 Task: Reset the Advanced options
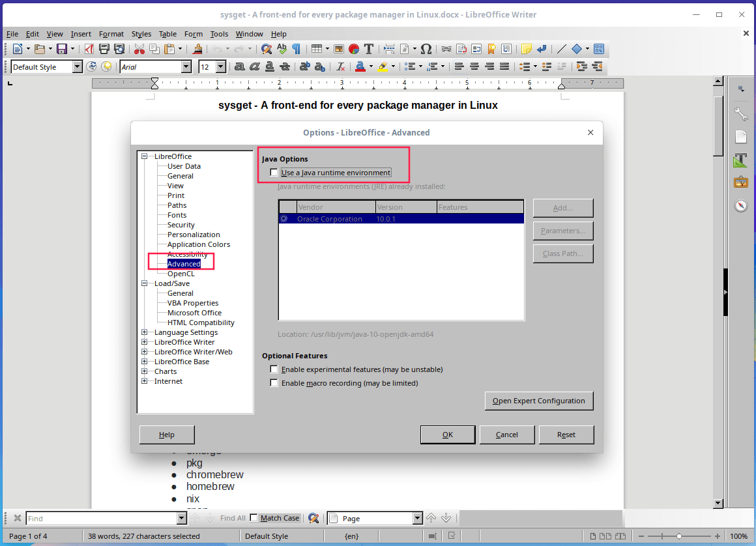click(x=566, y=435)
